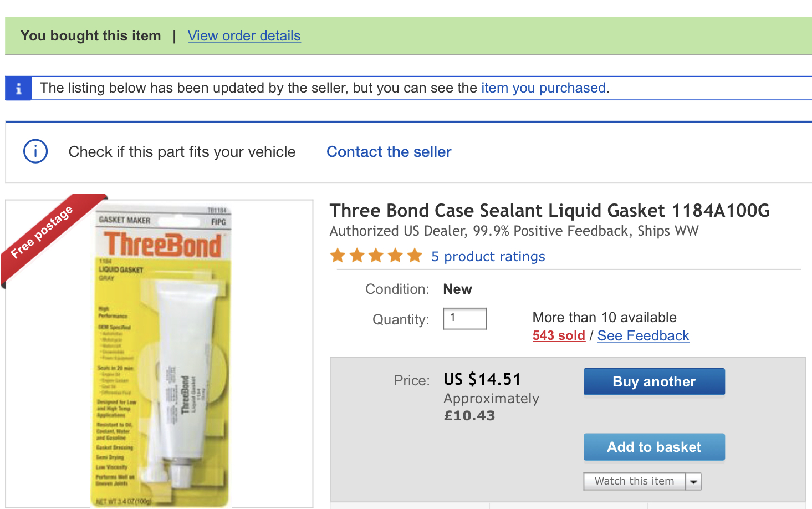Screen dimensions: 812x509
Task: Focus the Quantity input field
Action: (464, 319)
